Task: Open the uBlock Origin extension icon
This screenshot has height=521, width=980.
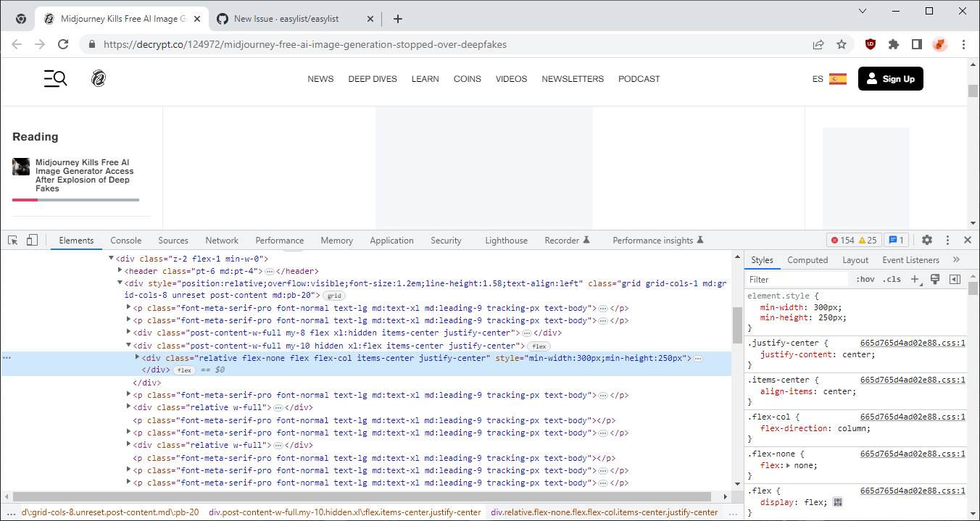Action: tap(871, 44)
